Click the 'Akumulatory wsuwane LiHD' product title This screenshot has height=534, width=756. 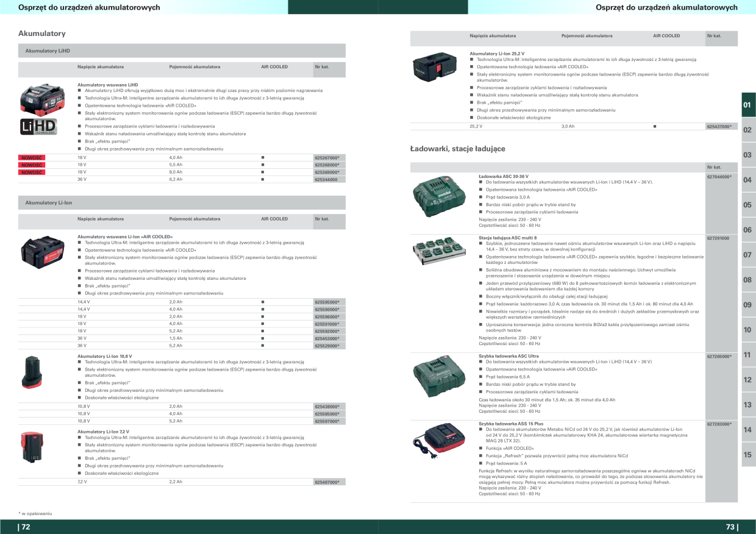click(x=108, y=85)
